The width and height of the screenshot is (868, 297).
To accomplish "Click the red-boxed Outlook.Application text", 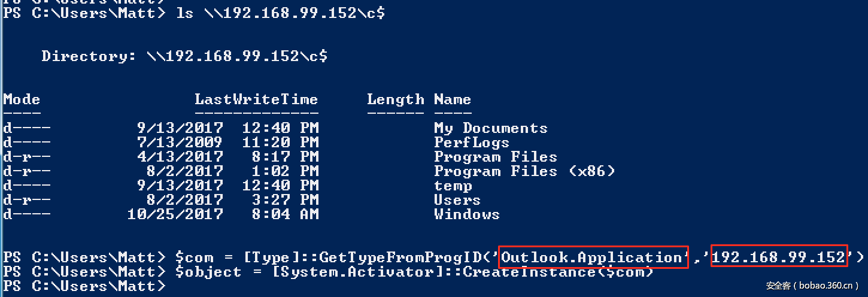I will click(593, 257).
